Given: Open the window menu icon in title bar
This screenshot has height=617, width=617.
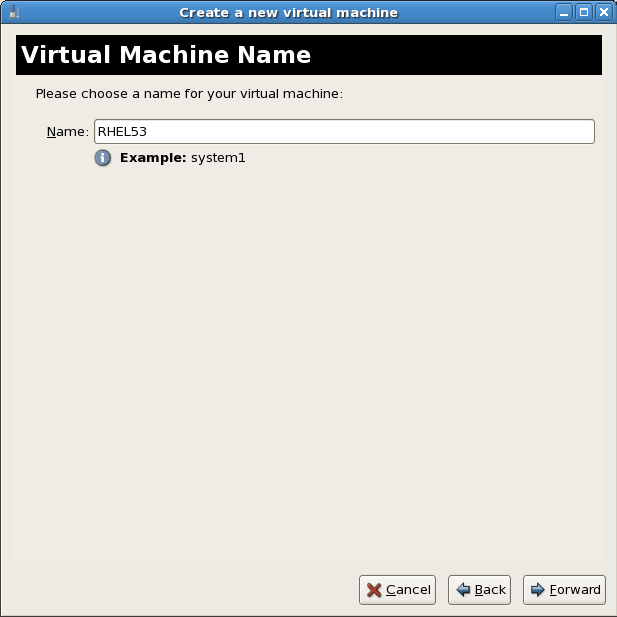Looking at the screenshot, I should [14, 13].
